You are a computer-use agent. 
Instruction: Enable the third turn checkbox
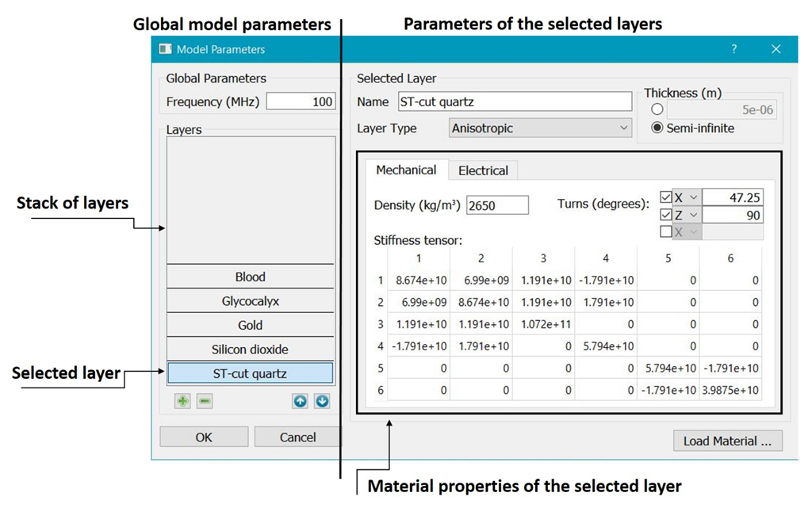[666, 231]
